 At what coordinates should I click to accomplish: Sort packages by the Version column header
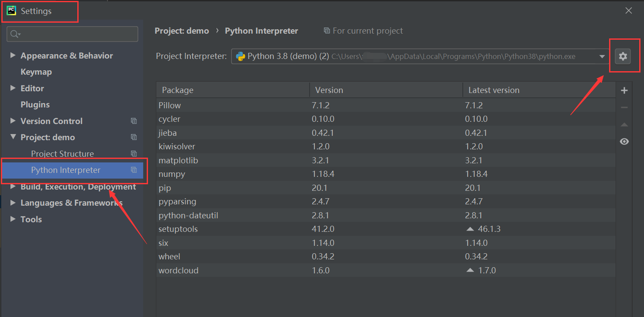(x=329, y=90)
